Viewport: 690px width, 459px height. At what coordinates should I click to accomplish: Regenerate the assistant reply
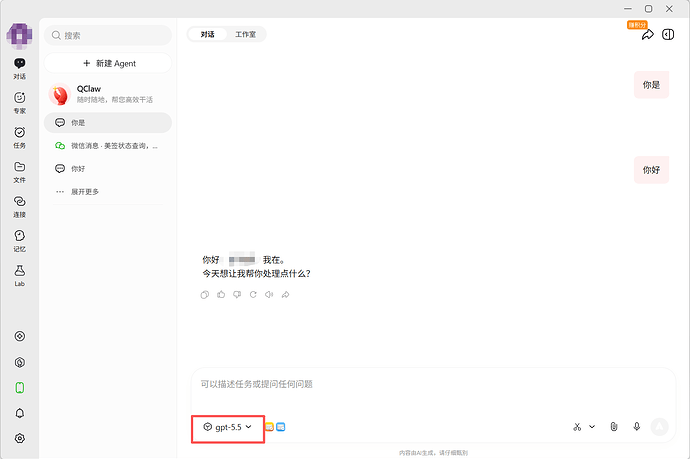253,294
